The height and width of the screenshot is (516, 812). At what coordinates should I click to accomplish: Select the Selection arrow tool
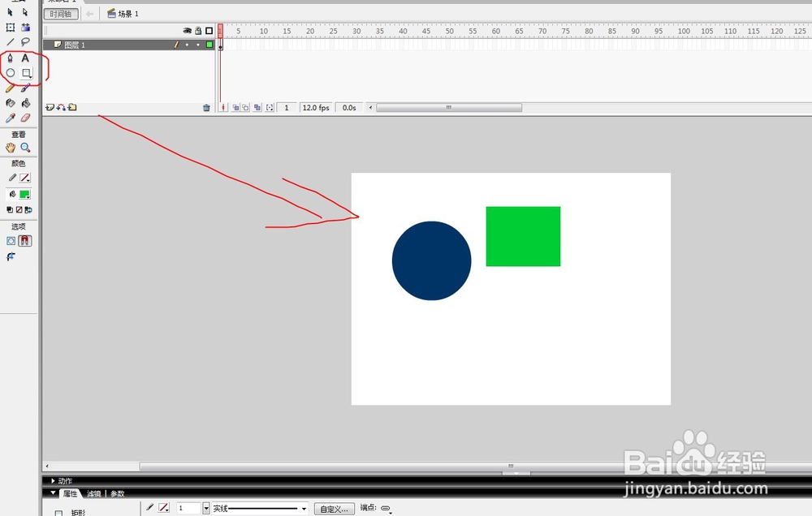coord(10,12)
